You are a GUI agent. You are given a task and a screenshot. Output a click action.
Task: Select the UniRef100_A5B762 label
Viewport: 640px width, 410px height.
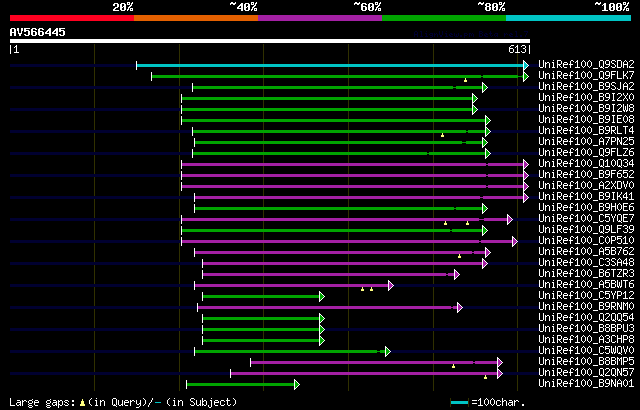click(587, 252)
